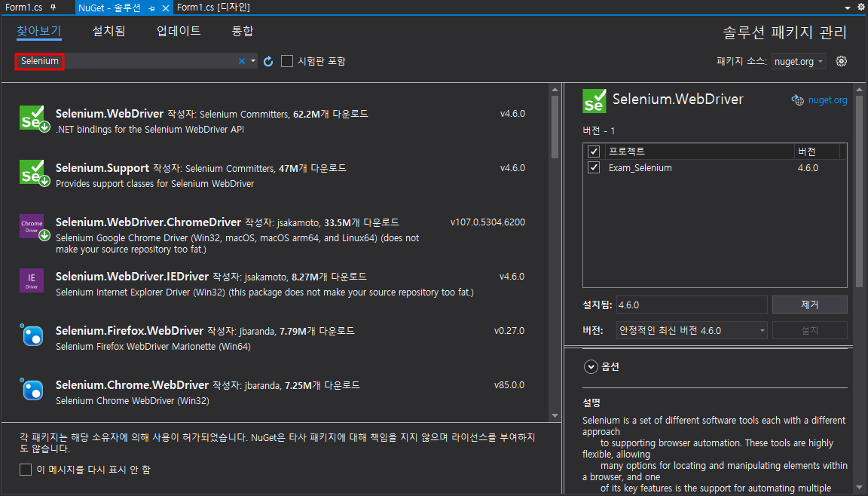Uncheck the Exam_Selenium project checkbox
This screenshot has width=868, height=496.
[594, 167]
